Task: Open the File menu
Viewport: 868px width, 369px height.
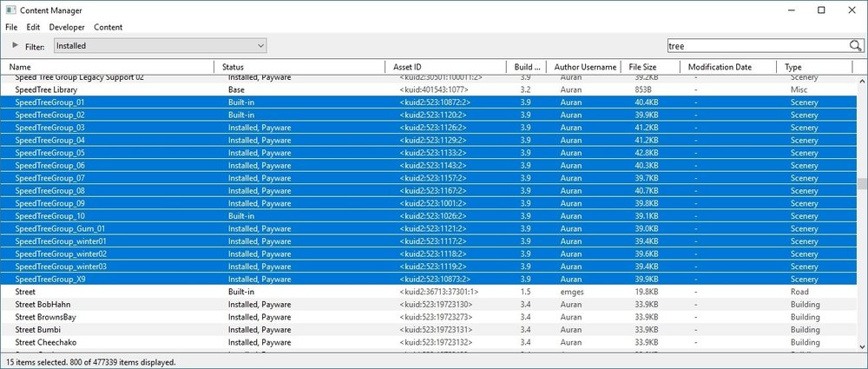Action: click(x=11, y=27)
